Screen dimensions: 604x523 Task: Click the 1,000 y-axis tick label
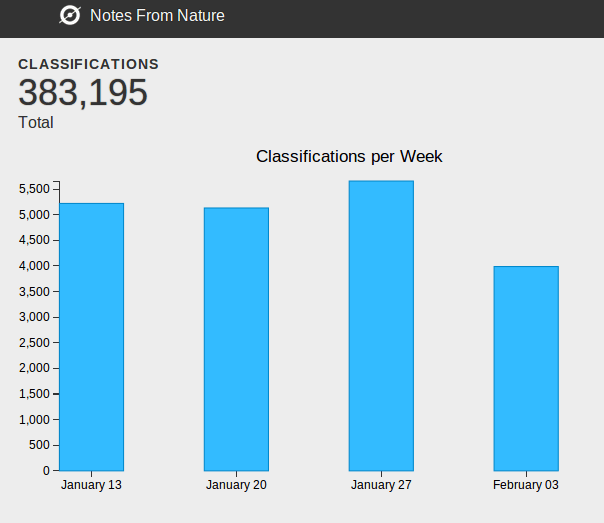pyautogui.click(x=34, y=420)
